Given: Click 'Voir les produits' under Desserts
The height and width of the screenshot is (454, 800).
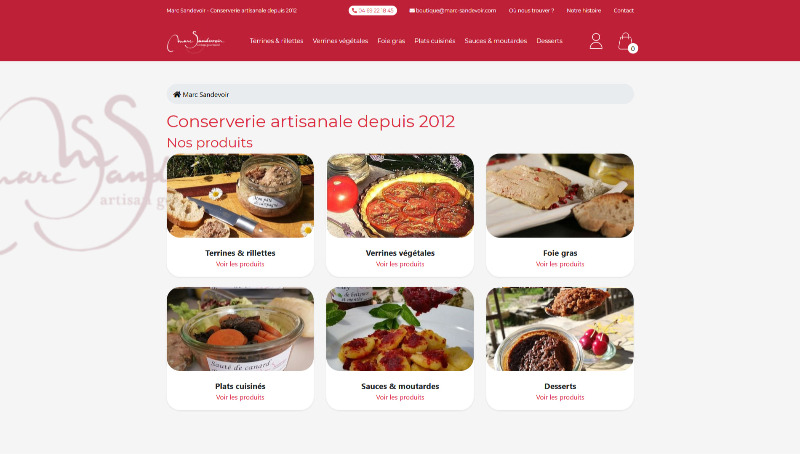Looking at the screenshot, I should pos(560,397).
